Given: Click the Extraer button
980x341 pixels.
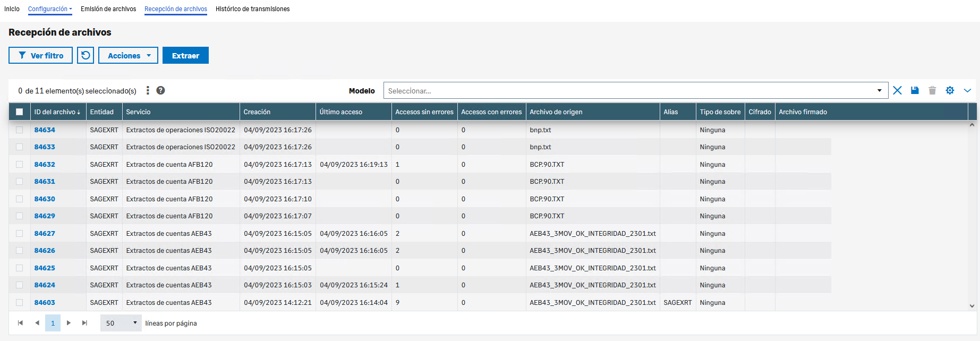Looking at the screenshot, I should pyautogui.click(x=185, y=55).
